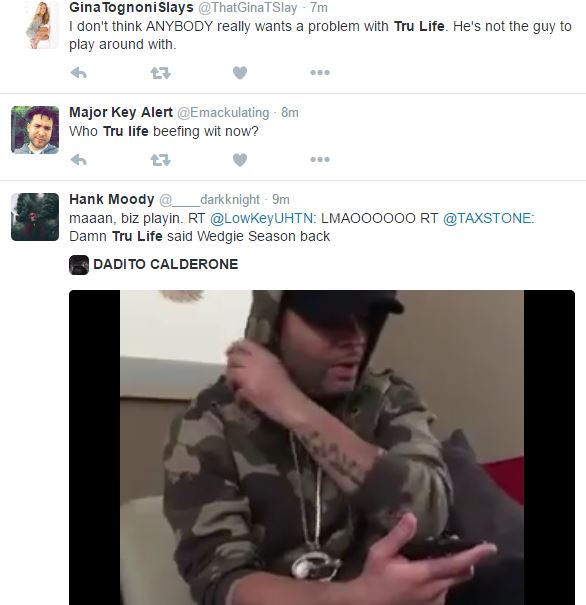The height and width of the screenshot is (605, 586).
Task: Open Hank Moody's profile avatar
Action: (x=35, y=217)
